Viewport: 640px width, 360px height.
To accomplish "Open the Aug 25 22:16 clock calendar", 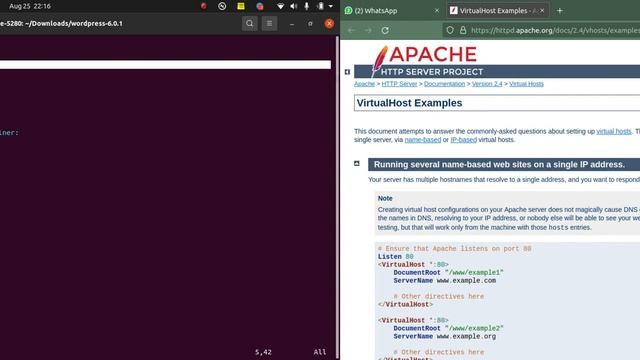I will [x=30, y=6].
